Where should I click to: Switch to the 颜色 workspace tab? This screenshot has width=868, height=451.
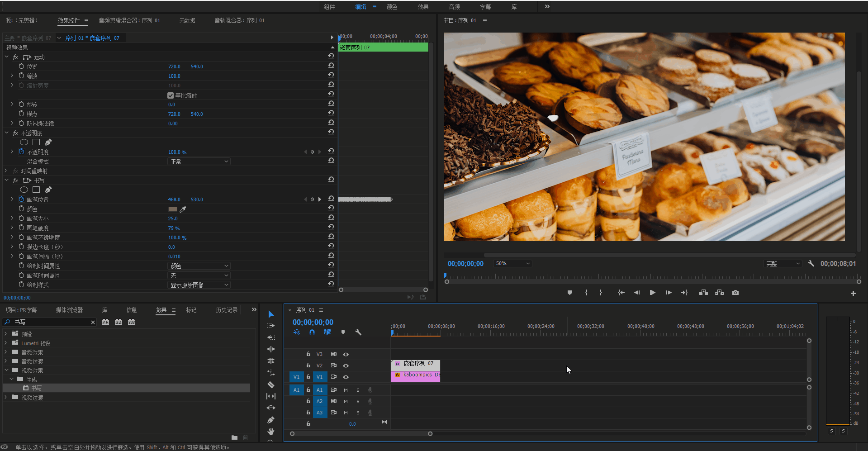(392, 7)
